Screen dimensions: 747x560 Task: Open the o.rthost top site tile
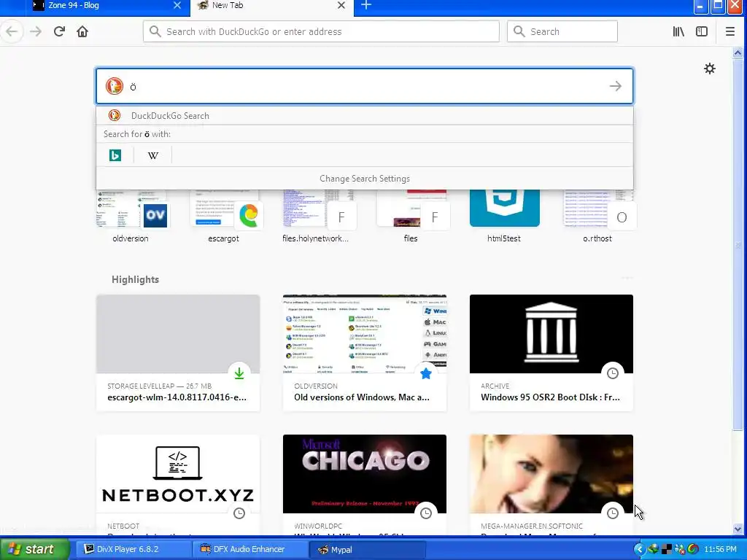point(597,217)
